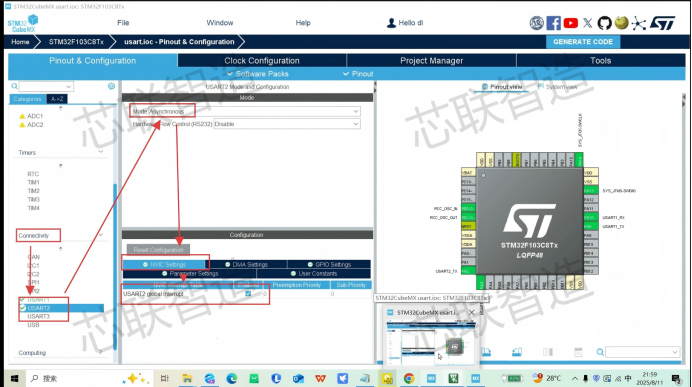Click the split columns icon below pinout
The image size is (692, 387).
[548, 352]
